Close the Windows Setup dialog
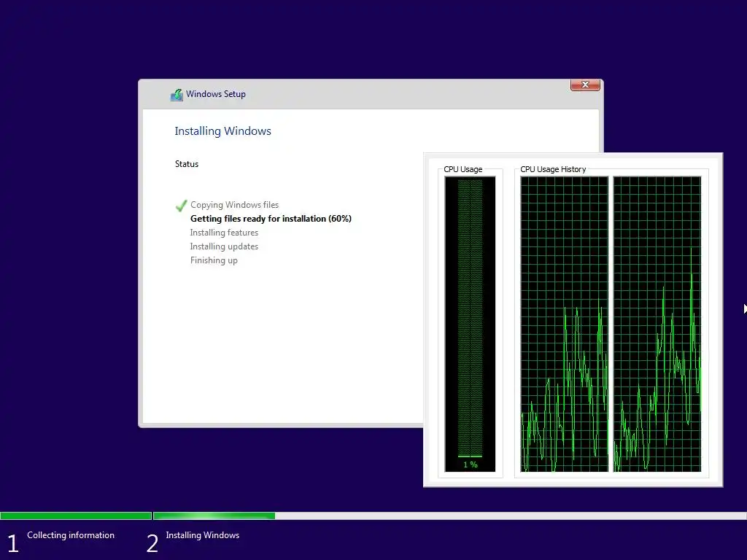The width and height of the screenshot is (747, 560). click(585, 85)
